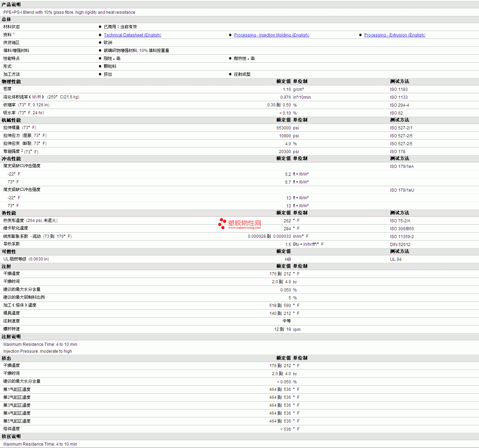Select the 挤压说明 section header

coord(11,436)
